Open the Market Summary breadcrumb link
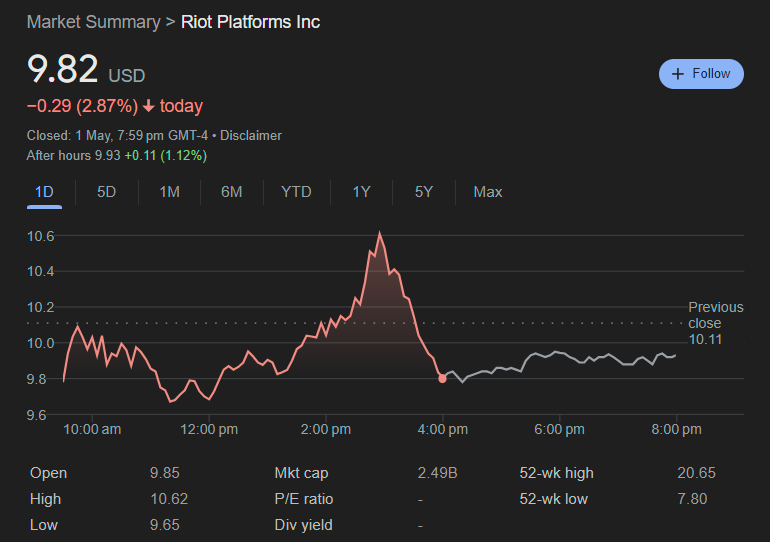The height and width of the screenshot is (542, 770). tap(93, 22)
